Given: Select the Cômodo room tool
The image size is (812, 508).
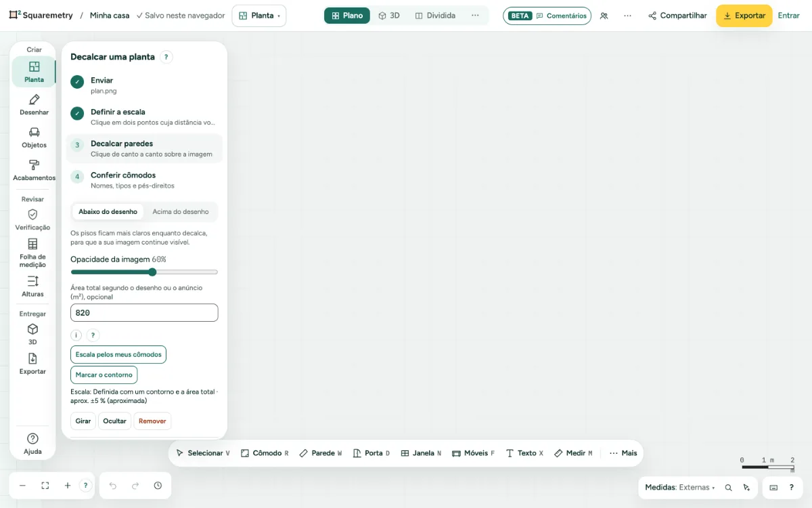Looking at the screenshot, I should (265, 453).
